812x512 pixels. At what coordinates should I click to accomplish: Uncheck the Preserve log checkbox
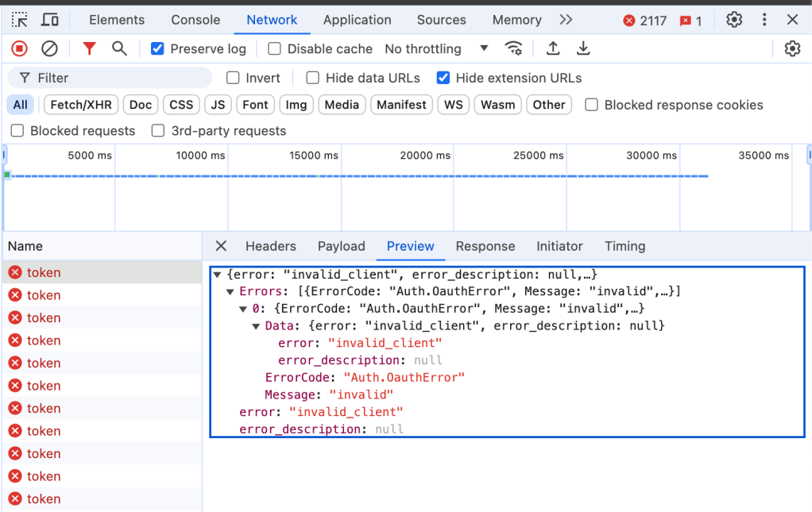click(157, 49)
